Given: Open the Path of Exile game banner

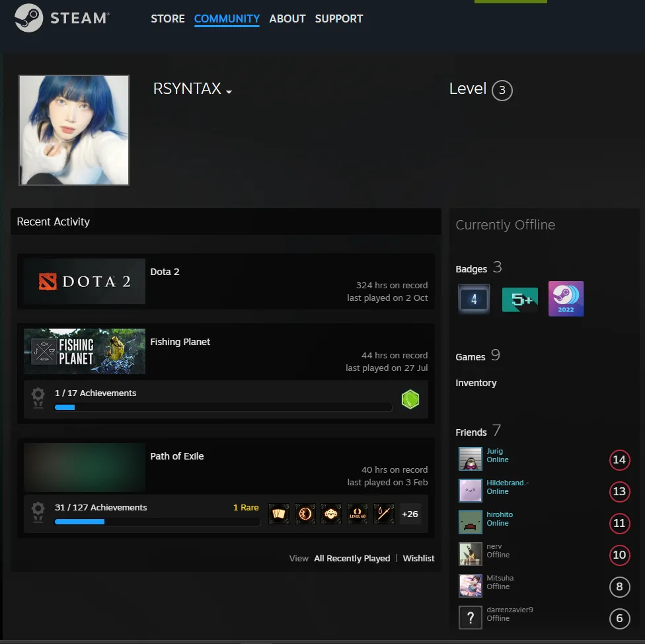Looking at the screenshot, I should click(x=85, y=467).
